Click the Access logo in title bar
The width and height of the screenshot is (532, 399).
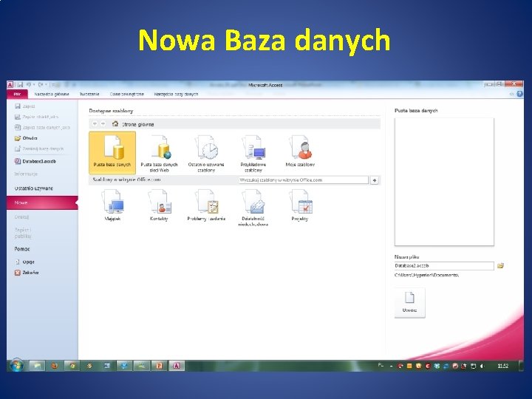click(x=10, y=84)
